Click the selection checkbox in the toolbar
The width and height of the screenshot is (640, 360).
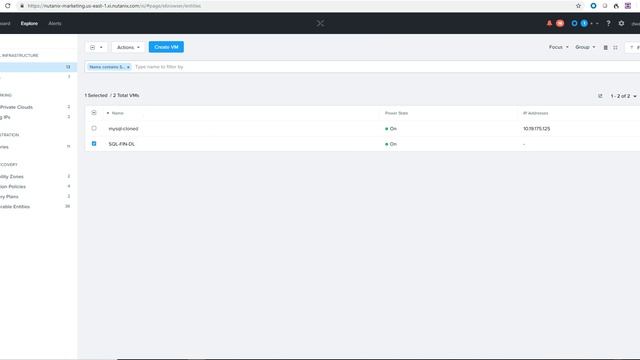point(93,47)
